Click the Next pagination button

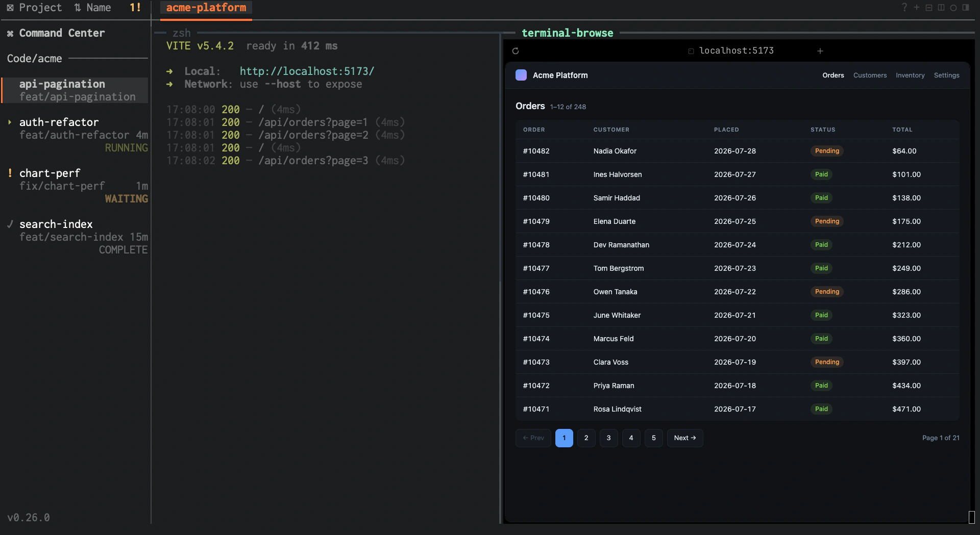[685, 438]
